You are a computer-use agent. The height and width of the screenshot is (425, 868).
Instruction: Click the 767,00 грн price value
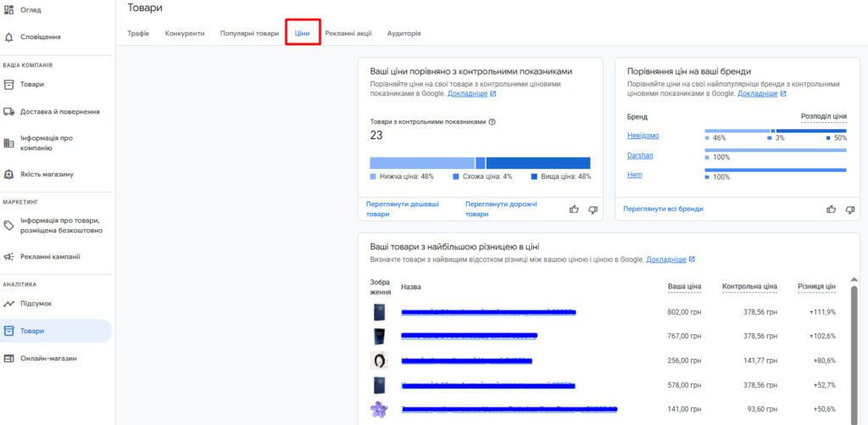pos(684,336)
